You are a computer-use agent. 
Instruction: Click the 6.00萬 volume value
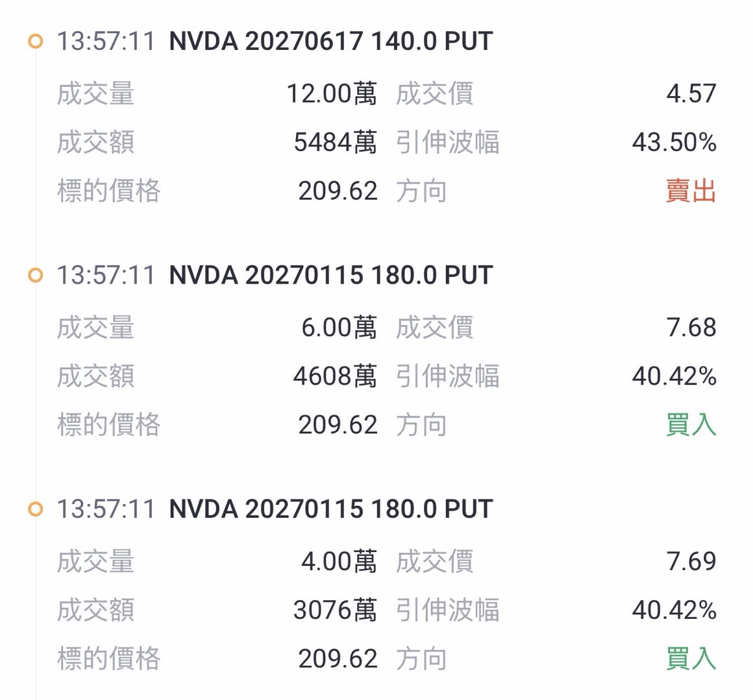pos(339,328)
